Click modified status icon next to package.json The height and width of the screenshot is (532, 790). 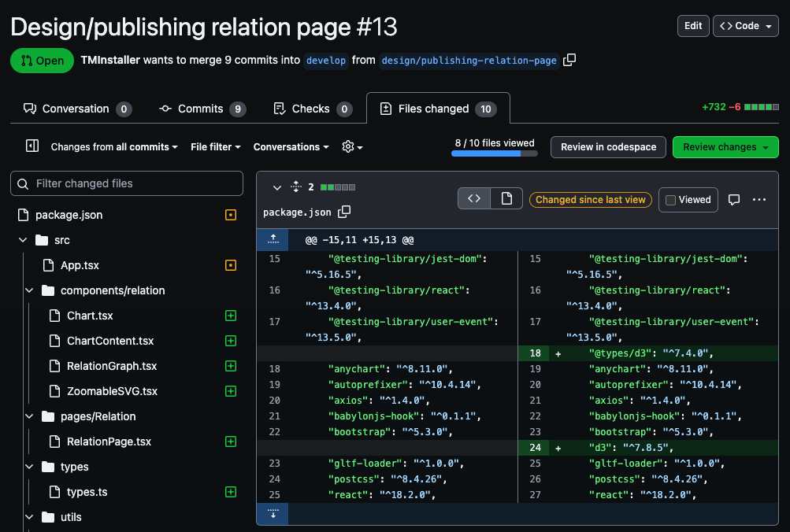pos(231,215)
